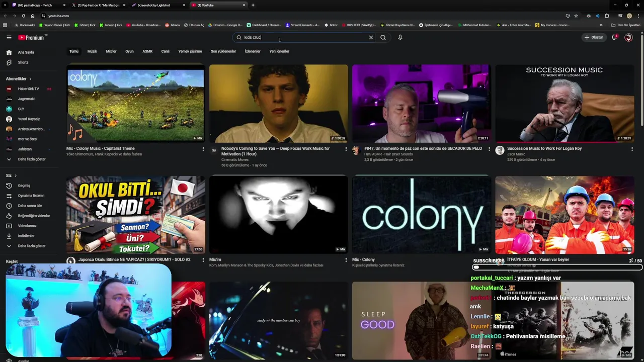The image size is (644, 362).
Task: Click the Cinematic Moves channel name
Action: (x=235, y=160)
